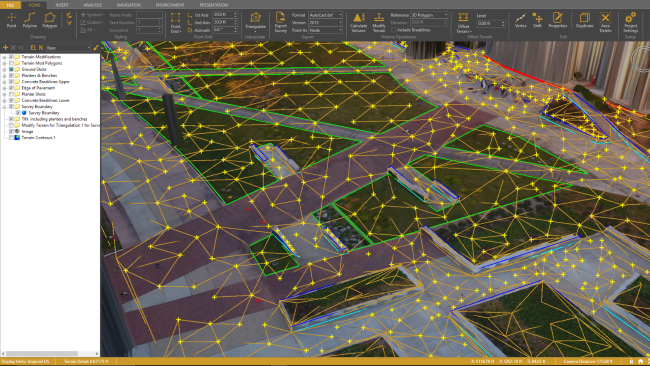650x366 pixels.
Task: Switch to the ANALYSIS ribbon tab
Action: (x=92, y=5)
